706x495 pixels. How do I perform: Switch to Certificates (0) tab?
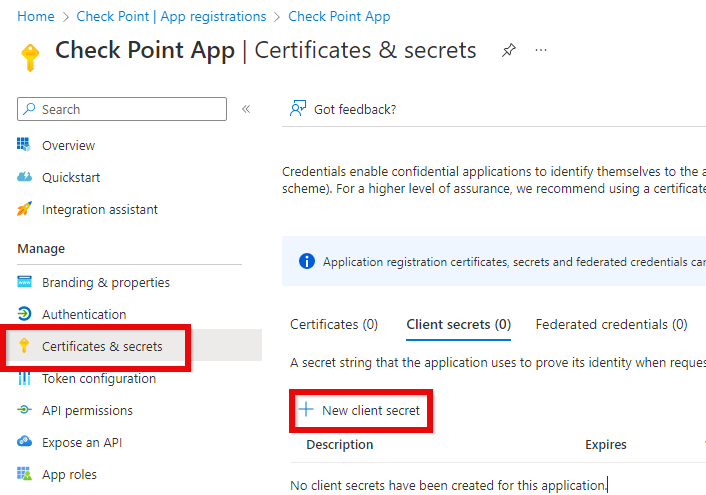pos(334,324)
